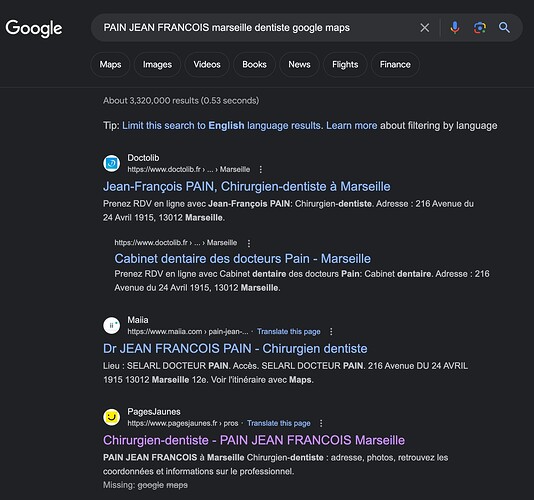Open the Maiia site favicon
The image size is (534, 500).
111,325
